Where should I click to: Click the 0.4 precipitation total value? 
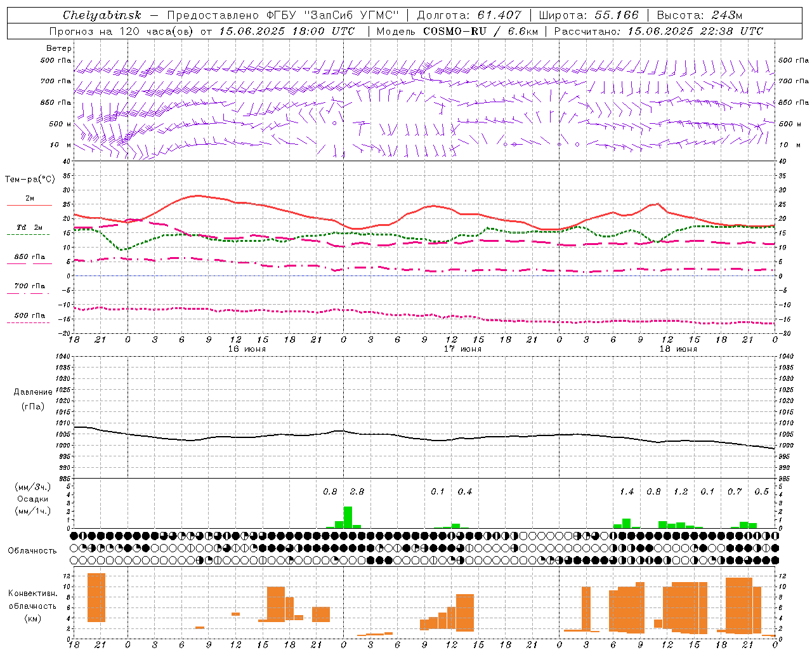click(x=465, y=491)
